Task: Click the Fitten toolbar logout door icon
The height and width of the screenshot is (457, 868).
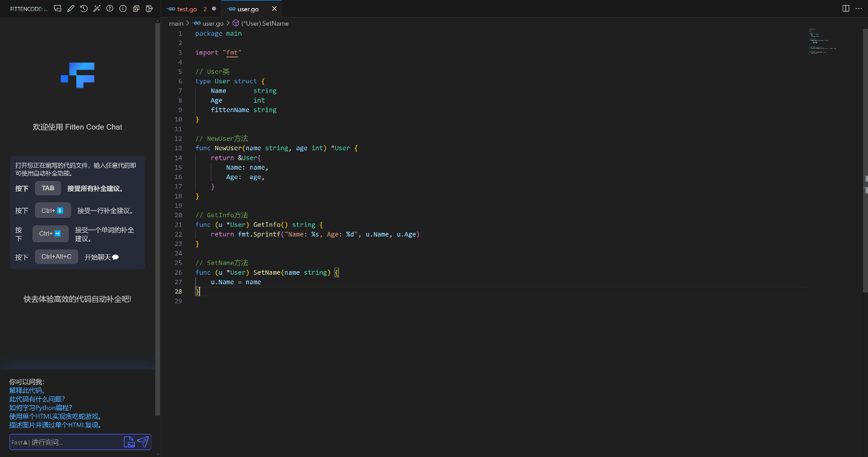Action: [149, 9]
